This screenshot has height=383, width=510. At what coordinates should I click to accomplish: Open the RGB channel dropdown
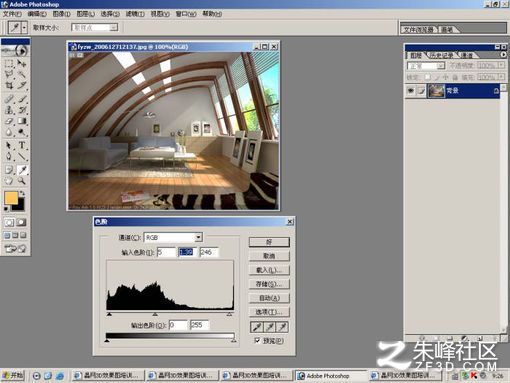tap(173, 237)
